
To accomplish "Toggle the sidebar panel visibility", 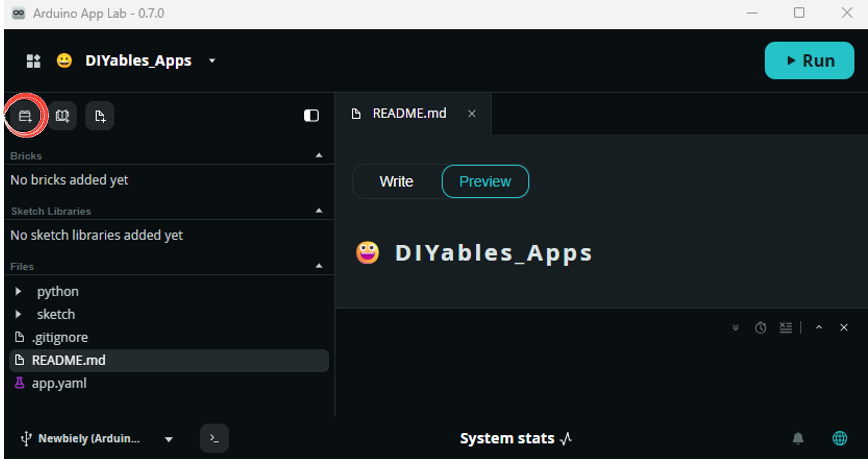I will click(311, 116).
